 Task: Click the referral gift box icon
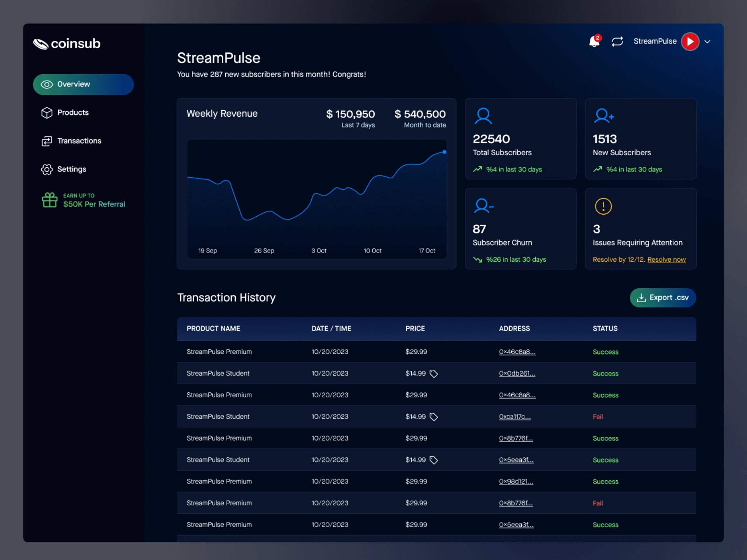[50, 200]
